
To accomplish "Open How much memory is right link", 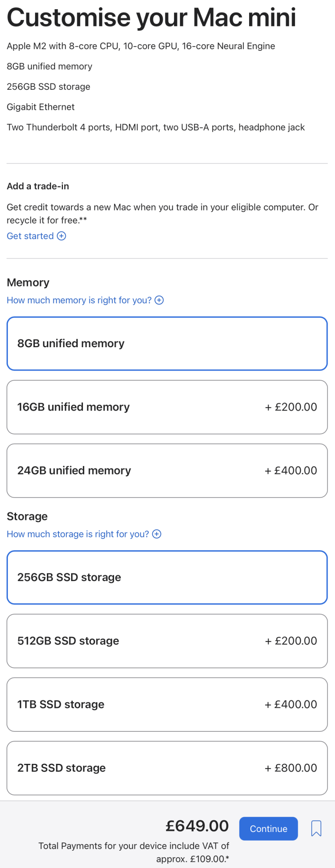I will [79, 300].
